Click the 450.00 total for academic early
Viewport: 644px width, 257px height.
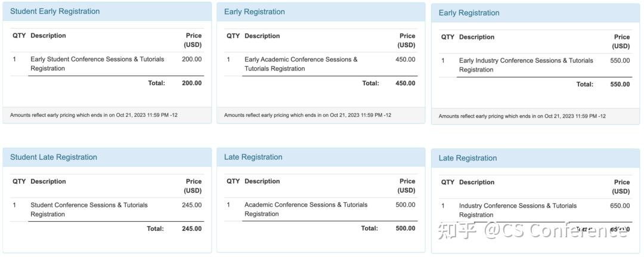point(405,83)
